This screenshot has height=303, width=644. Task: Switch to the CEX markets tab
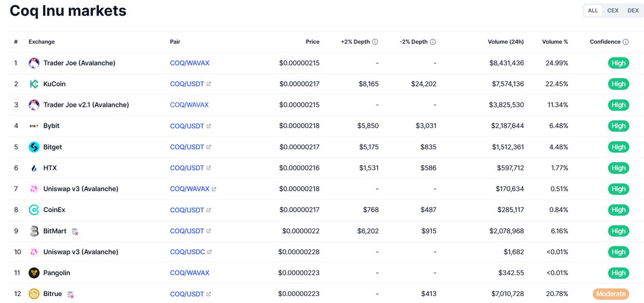[613, 11]
